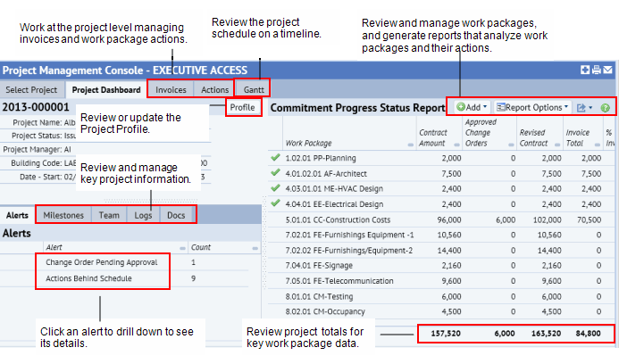Click green checkmark beside 1.02.01 PP-Planning
This screenshot has height=364, width=619.
275,158
